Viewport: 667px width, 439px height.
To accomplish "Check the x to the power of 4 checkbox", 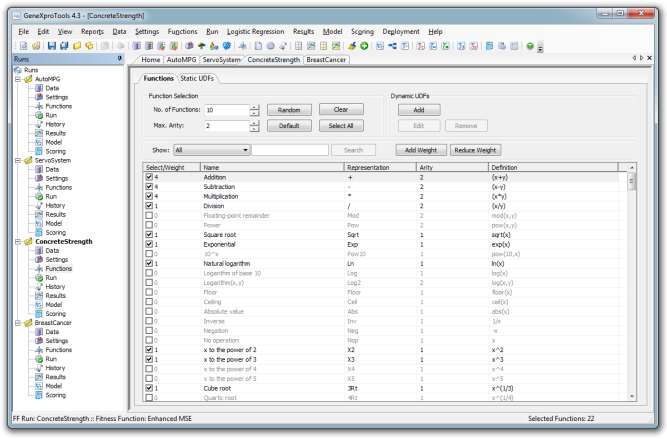I will coord(149,369).
